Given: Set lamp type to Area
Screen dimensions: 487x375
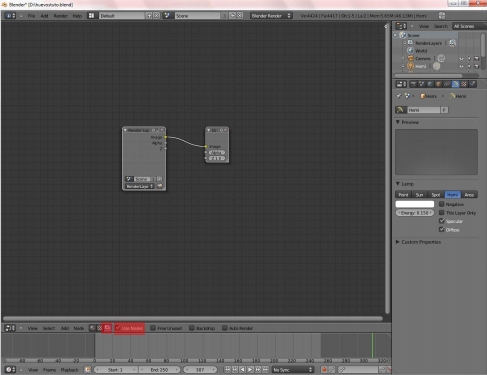Looking at the screenshot, I should 469,195.
